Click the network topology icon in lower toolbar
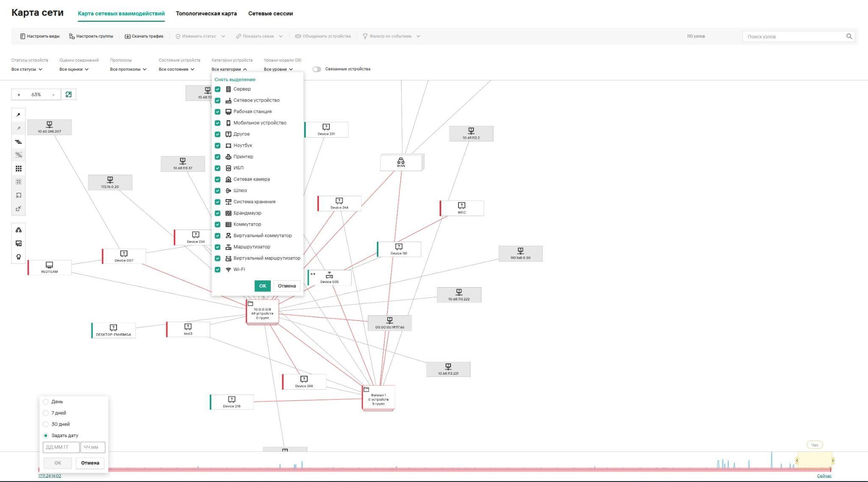Viewport: 868px width, 482px height. point(18,230)
